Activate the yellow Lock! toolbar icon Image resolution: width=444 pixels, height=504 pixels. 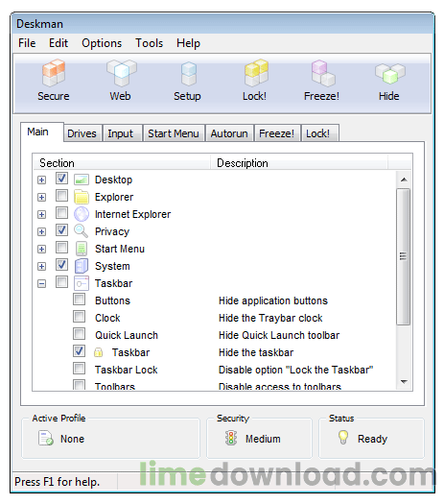(256, 73)
